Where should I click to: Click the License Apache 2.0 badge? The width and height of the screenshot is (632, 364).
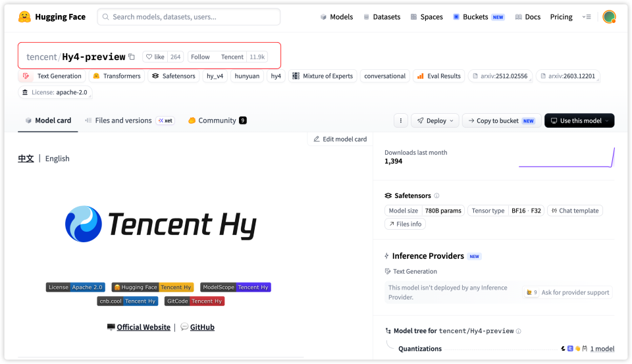tap(75, 287)
